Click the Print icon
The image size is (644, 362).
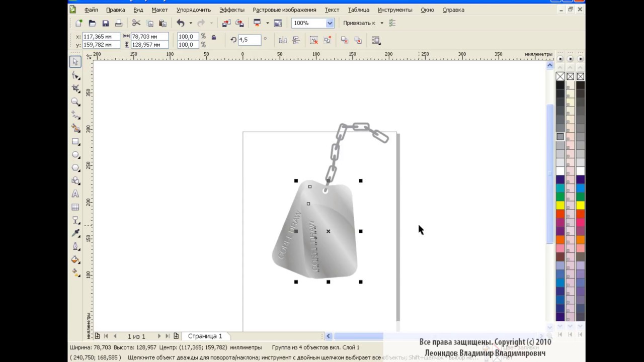[x=119, y=23]
